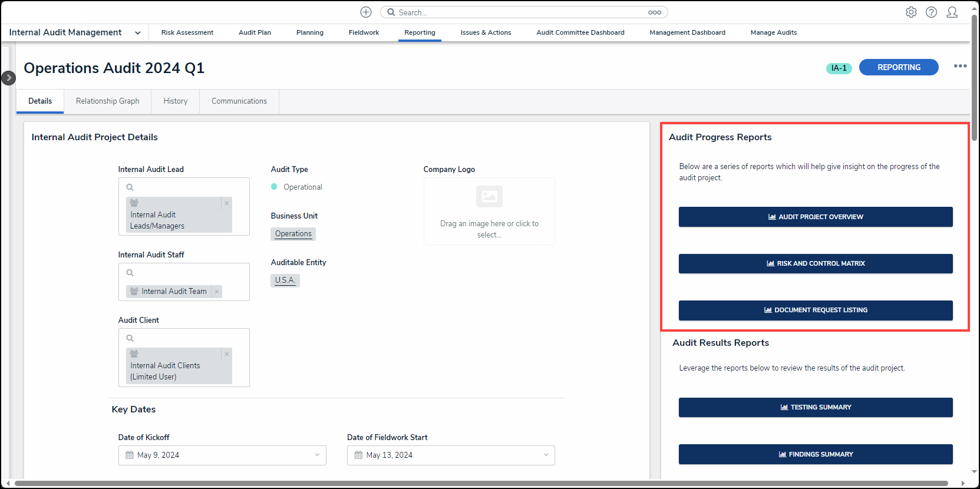
Task: Open the three-dot more options menu
Action: (x=960, y=66)
